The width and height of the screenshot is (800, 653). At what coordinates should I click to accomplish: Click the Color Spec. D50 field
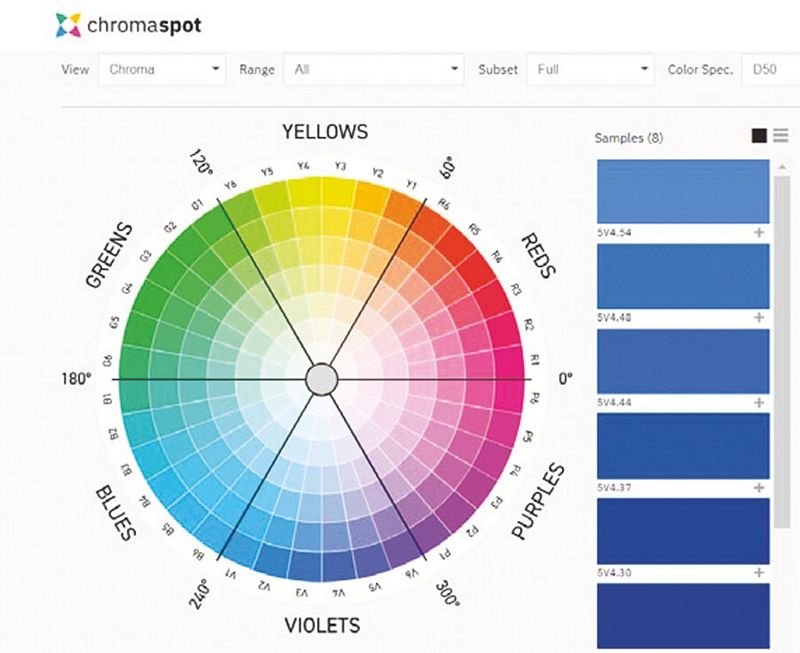[x=768, y=70]
